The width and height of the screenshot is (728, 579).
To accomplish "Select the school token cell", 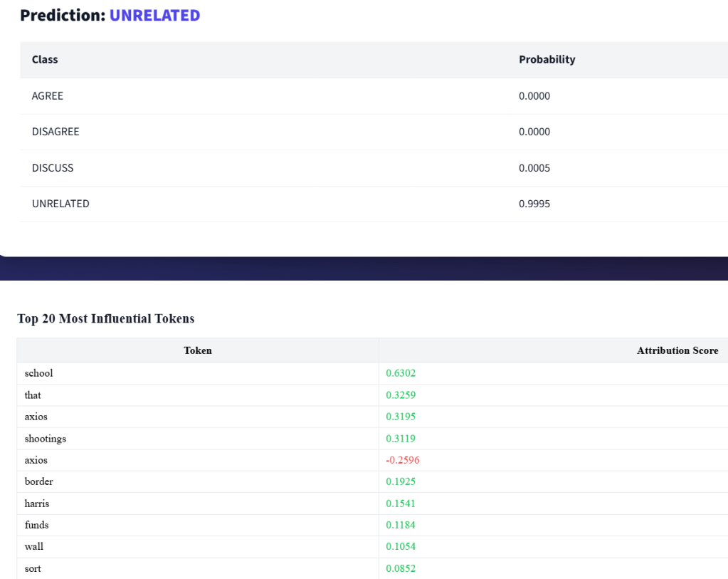I will [x=39, y=373].
